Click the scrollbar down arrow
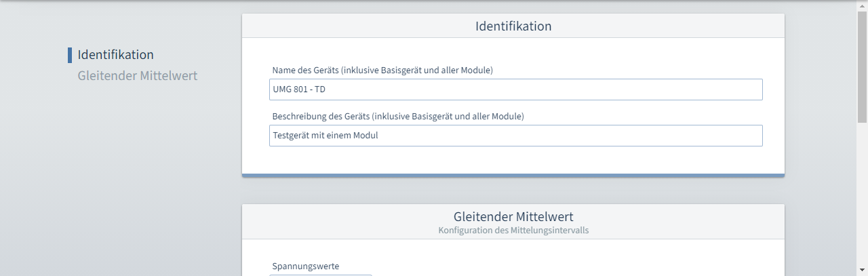This screenshot has height=276, width=868. pyautogui.click(x=862, y=271)
